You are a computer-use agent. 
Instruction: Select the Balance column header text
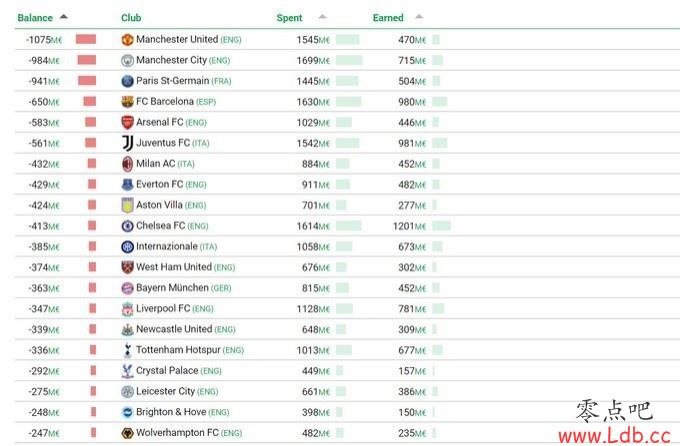[35, 18]
